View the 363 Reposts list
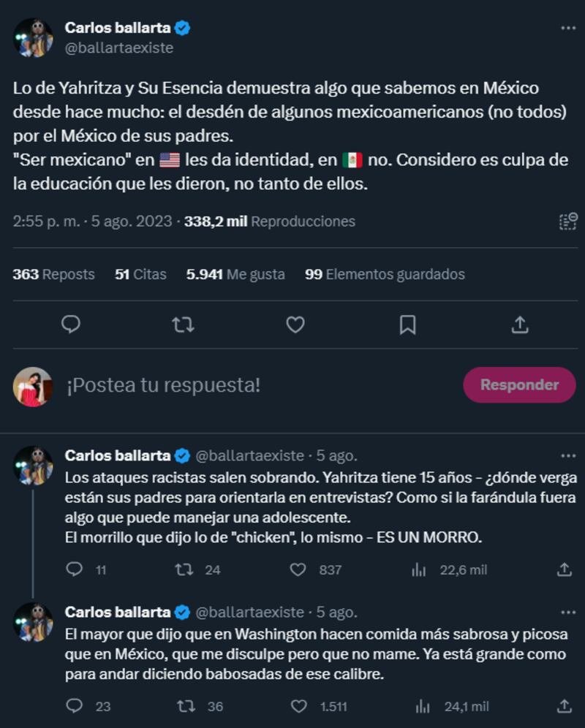This screenshot has width=585, height=728. click(53, 275)
